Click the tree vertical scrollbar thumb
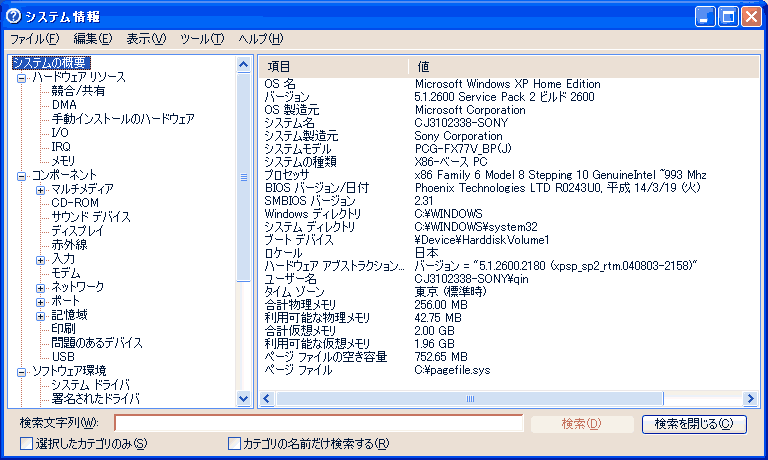 (x=243, y=177)
